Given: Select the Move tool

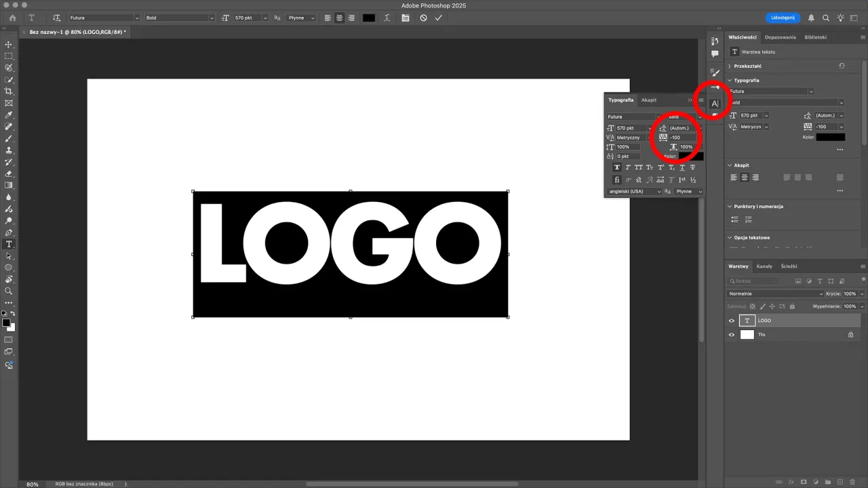Looking at the screenshot, I should pyautogui.click(x=9, y=44).
